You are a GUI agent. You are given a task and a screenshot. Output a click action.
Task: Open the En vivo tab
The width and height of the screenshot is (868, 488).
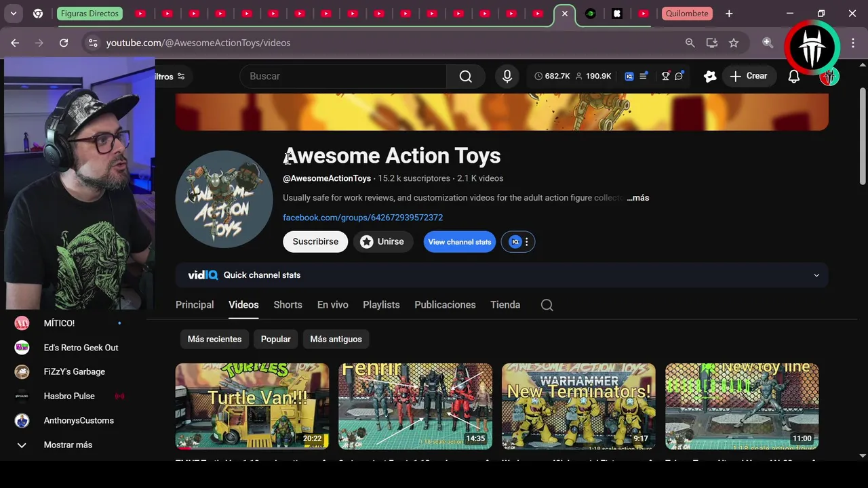point(333,305)
